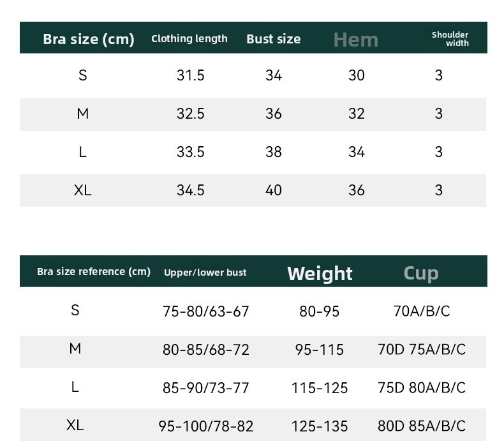Click clothing length value 32.5

(x=190, y=114)
